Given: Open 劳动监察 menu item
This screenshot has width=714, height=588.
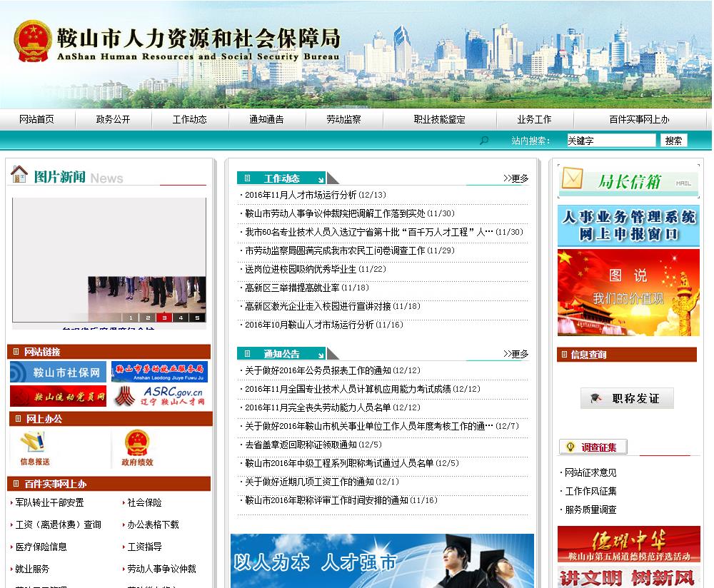Looking at the screenshot, I should [343, 119].
